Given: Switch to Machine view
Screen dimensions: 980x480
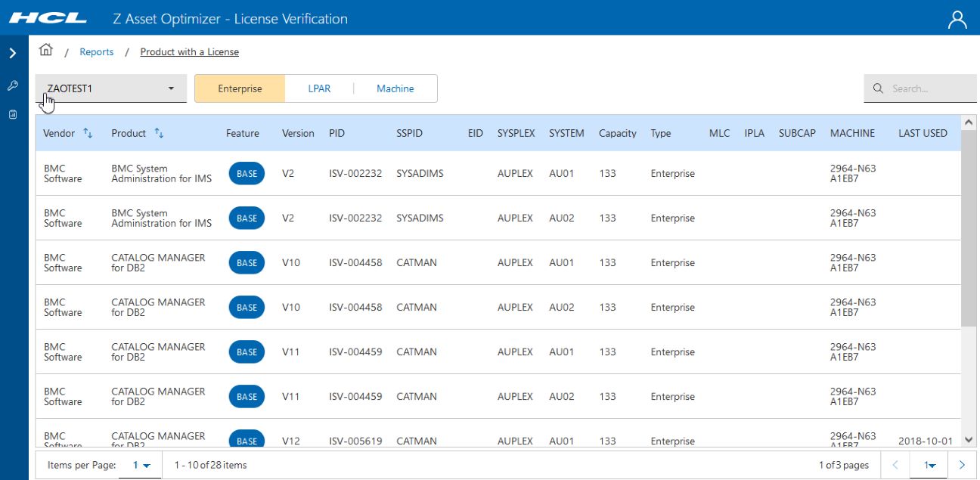Looking at the screenshot, I should [x=395, y=88].
